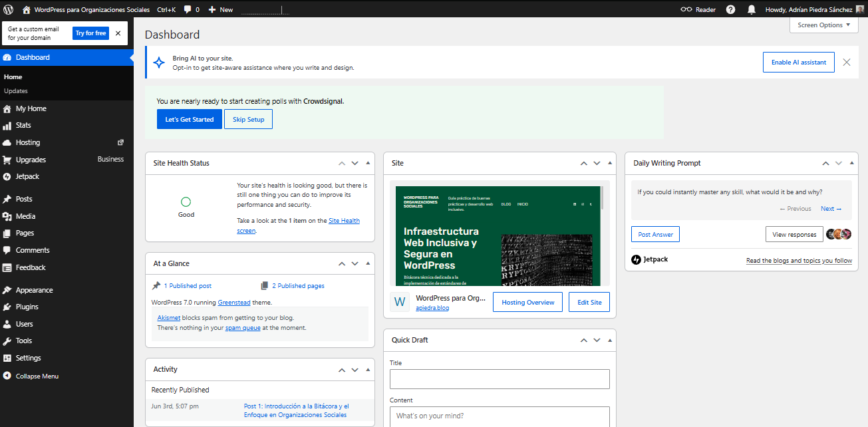Click the Pages icon in sidebar
868x427 pixels.
tap(7, 233)
